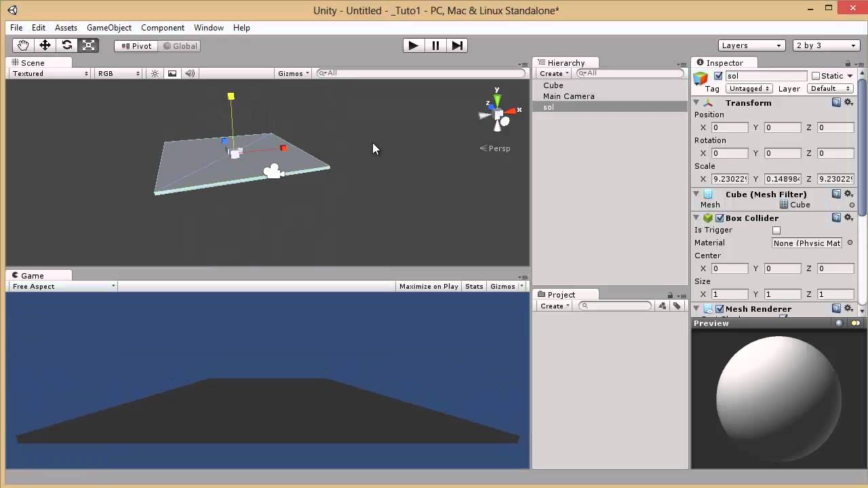Select the Scale tool

tap(88, 45)
